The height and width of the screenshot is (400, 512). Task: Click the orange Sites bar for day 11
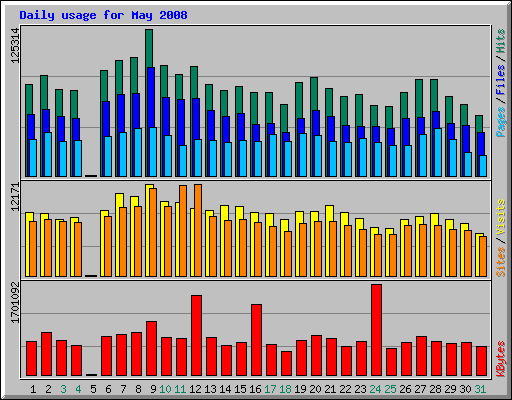183,231
